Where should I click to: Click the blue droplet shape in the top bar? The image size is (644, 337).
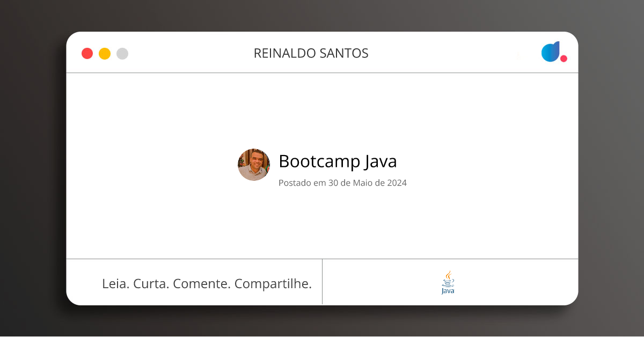[x=550, y=52]
